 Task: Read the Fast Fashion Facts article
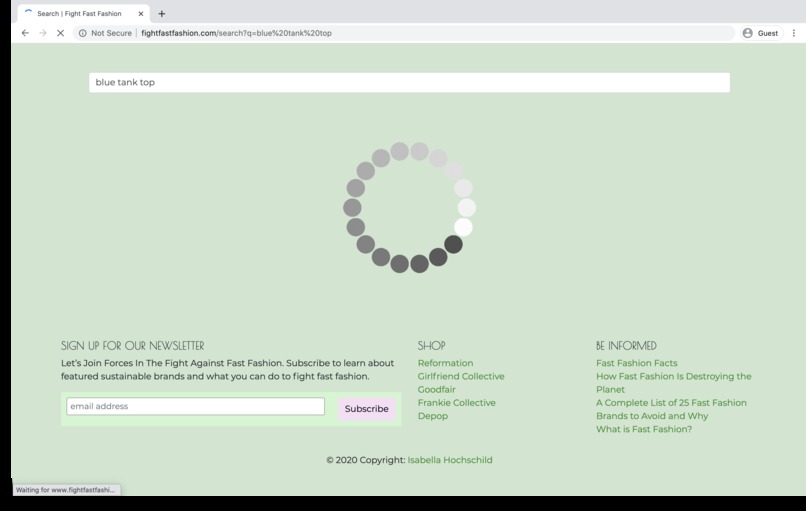click(636, 363)
